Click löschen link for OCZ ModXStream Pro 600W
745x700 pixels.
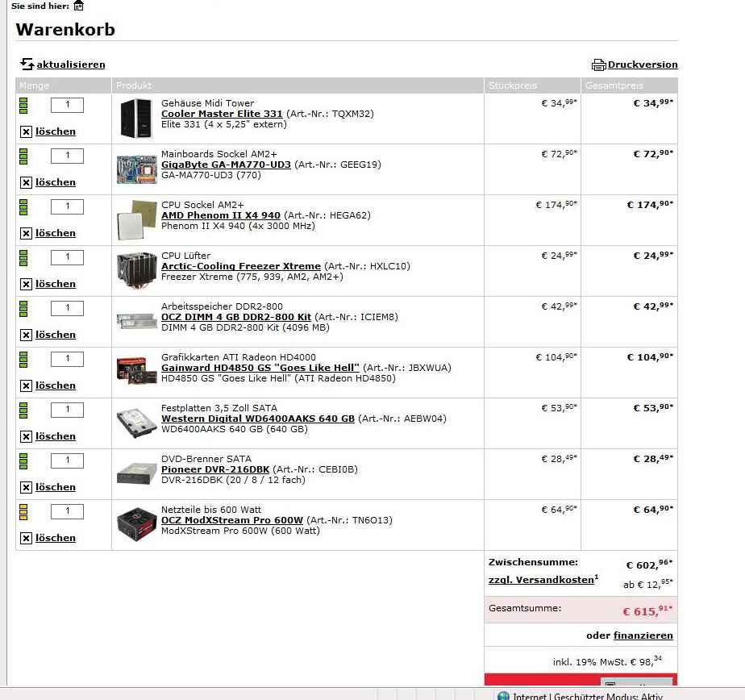pyautogui.click(x=55, y=538)
